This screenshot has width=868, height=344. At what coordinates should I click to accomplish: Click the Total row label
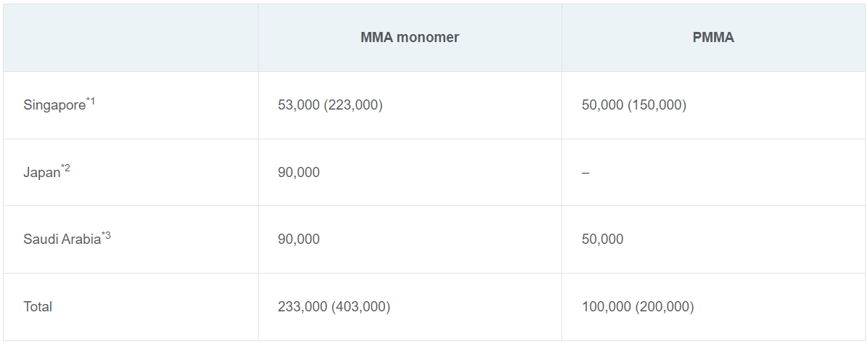[x=38, y=307]
